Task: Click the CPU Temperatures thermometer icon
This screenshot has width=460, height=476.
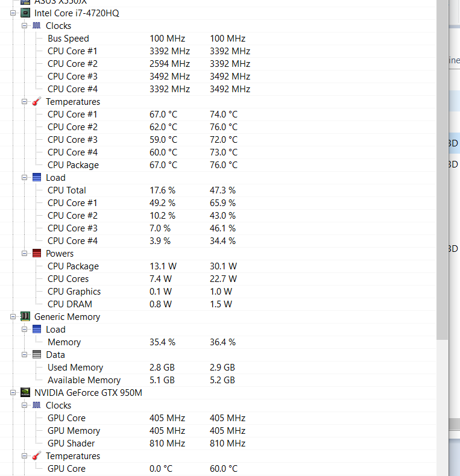Action: point(36,101)
